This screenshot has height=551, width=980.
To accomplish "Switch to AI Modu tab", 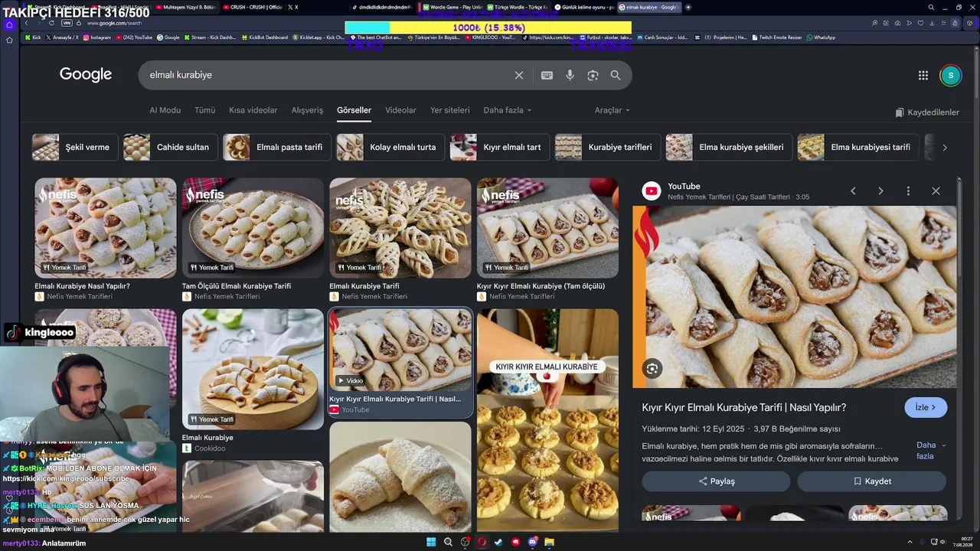I will point(165,110).
